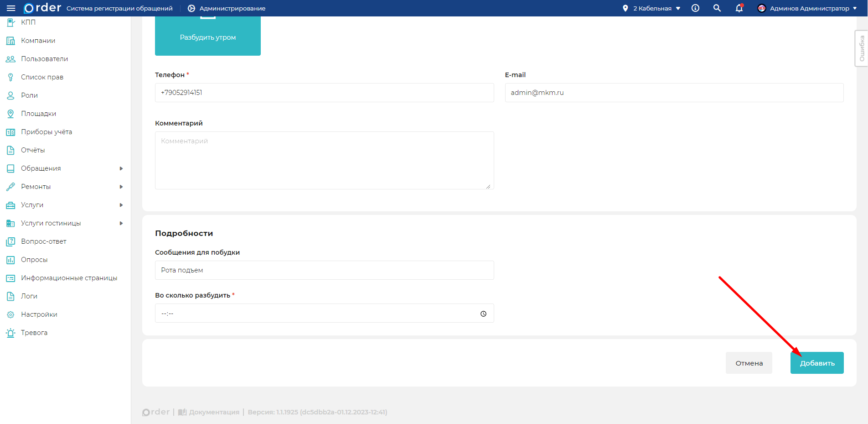
Task: Open search with magnifier icon
Action: [x=717, y=8]
